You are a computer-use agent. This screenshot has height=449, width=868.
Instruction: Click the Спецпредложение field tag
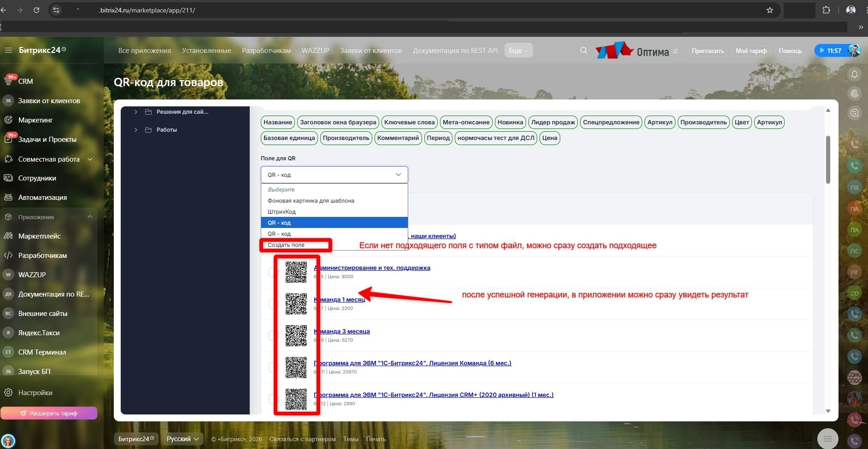pyautogui.click(x=611, y=122)
